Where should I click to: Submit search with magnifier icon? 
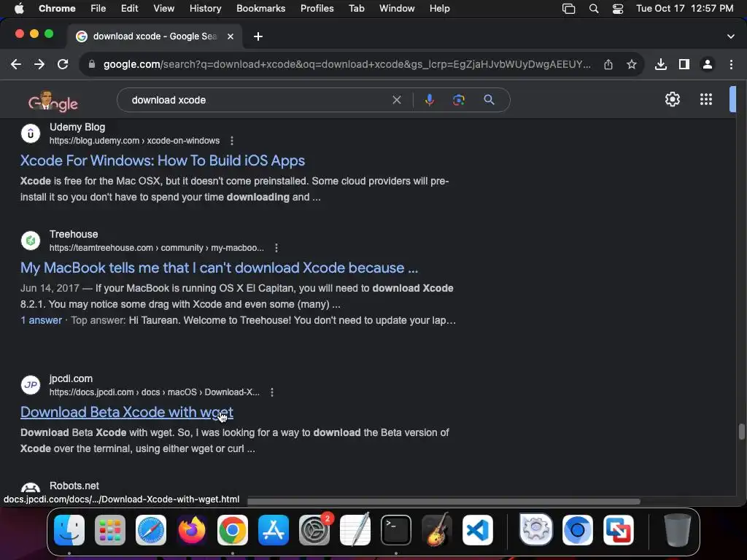pyautogui.click(x=489, y=100)
